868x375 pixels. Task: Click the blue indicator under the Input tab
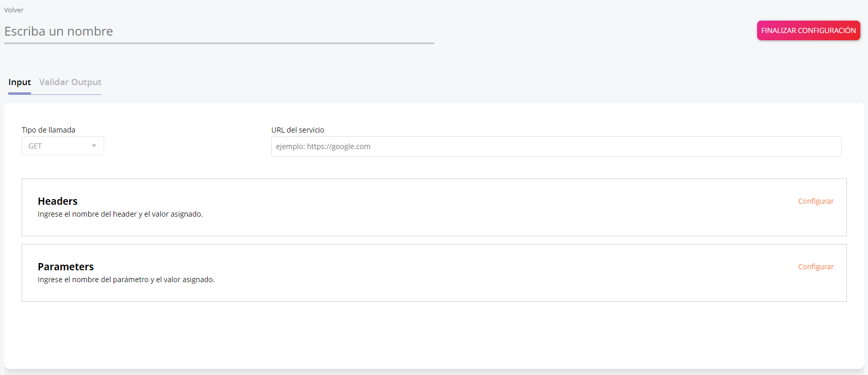tap(20, 93)
